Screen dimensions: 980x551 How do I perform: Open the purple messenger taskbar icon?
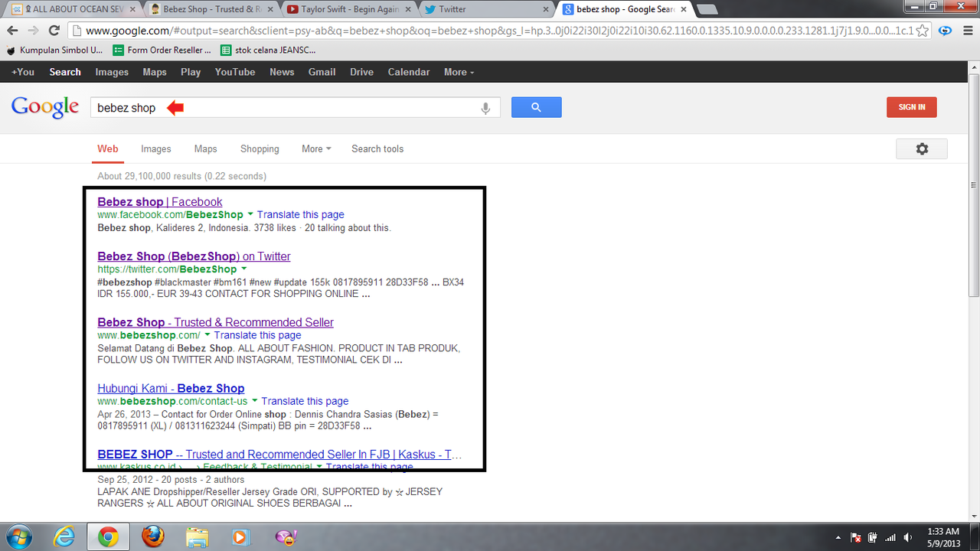286,537
